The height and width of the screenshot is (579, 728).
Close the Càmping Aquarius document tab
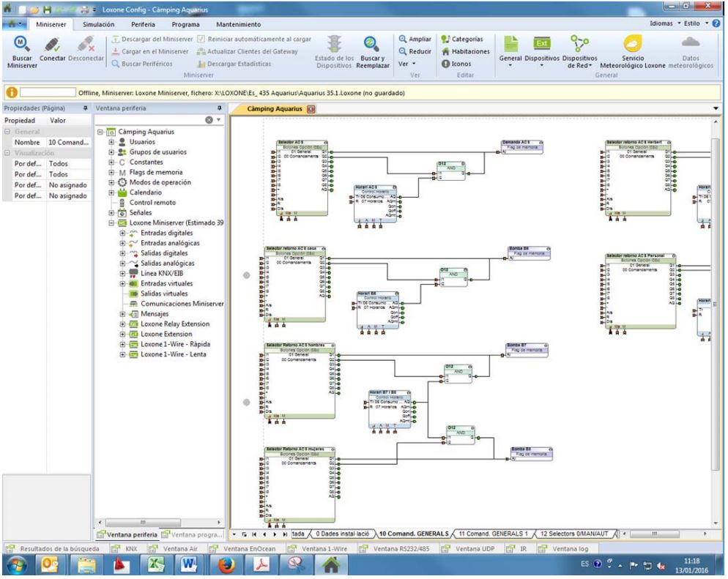311,109
